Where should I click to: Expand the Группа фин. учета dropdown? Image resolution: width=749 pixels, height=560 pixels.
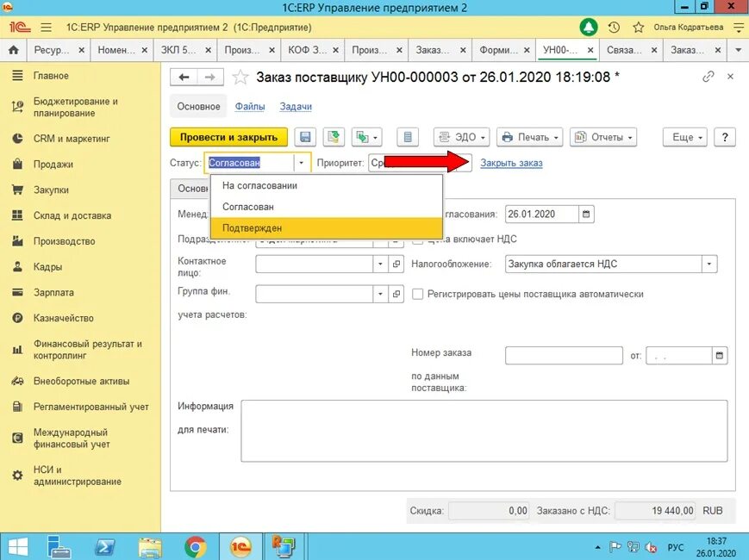[380, 294]
